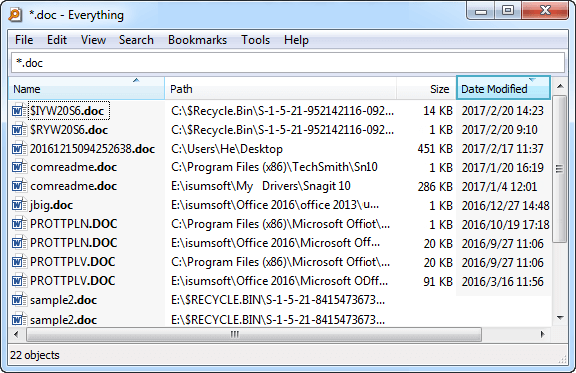Click the vertical scrollbar up arrow
The height and width of the screenshot is (373, 576).
point(560,86)
